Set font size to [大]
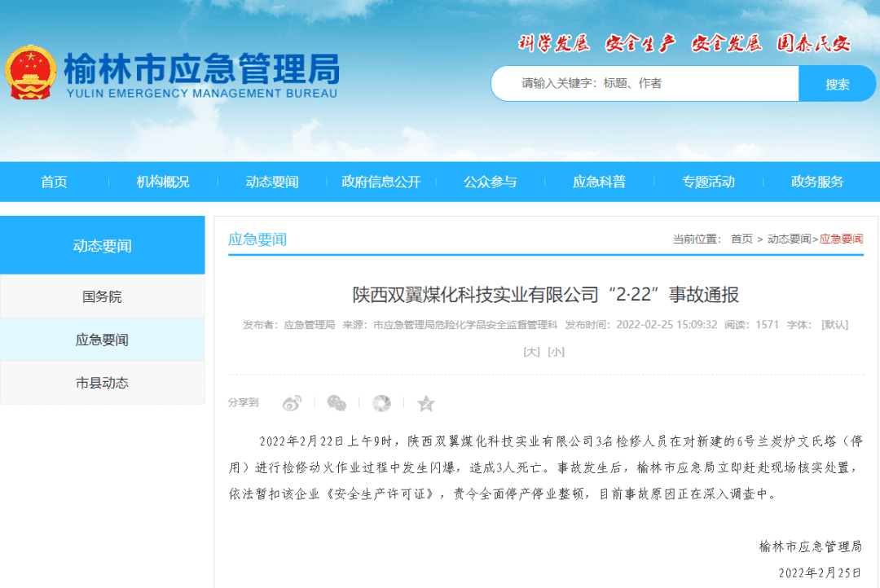Viewport: 880px width, 588px height. click(x=531, y=352)
